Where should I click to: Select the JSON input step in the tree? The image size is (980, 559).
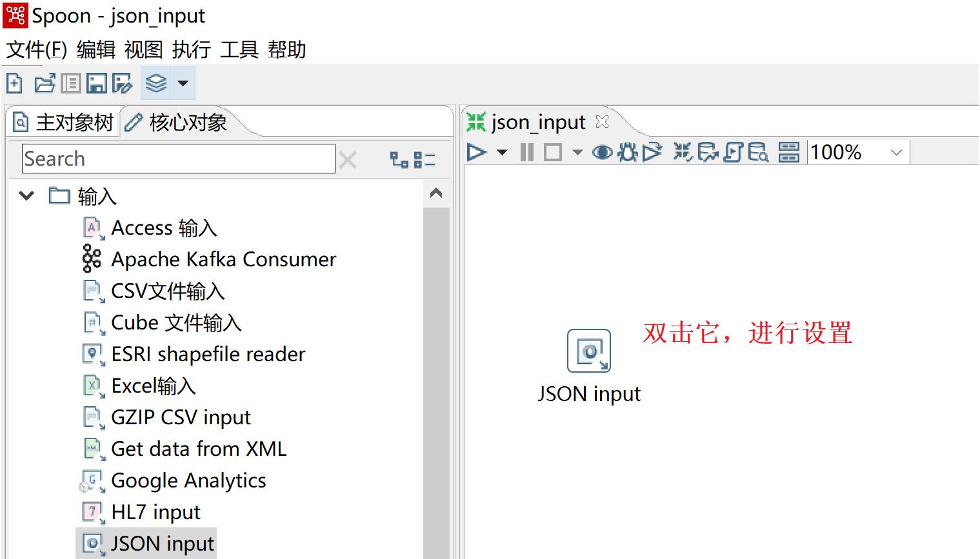tap(162, 544)
